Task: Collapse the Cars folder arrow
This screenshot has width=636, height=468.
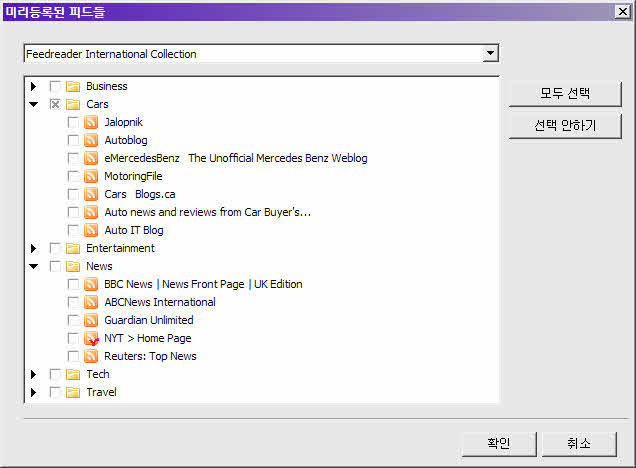Action: [34, 105]
